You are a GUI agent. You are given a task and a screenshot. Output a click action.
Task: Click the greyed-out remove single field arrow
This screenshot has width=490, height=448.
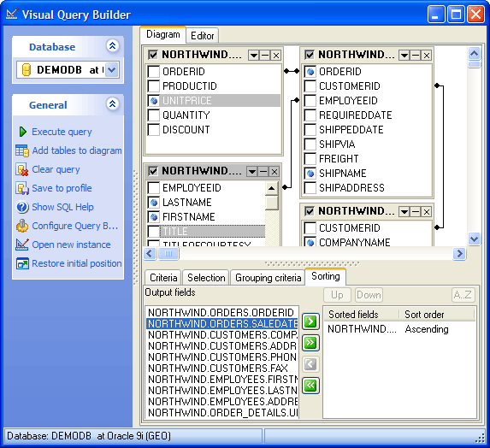[310, 364]
